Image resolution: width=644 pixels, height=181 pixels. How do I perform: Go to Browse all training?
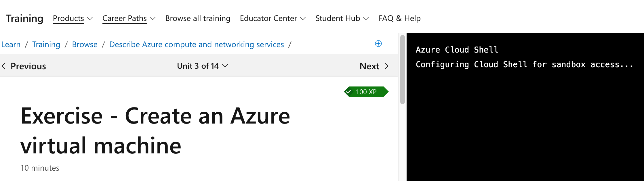198,18
